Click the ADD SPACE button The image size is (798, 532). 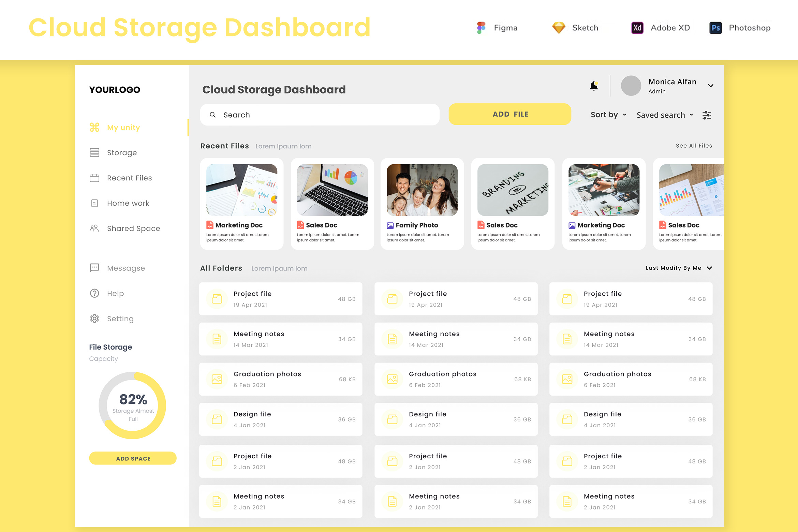[x=133, y=458]
